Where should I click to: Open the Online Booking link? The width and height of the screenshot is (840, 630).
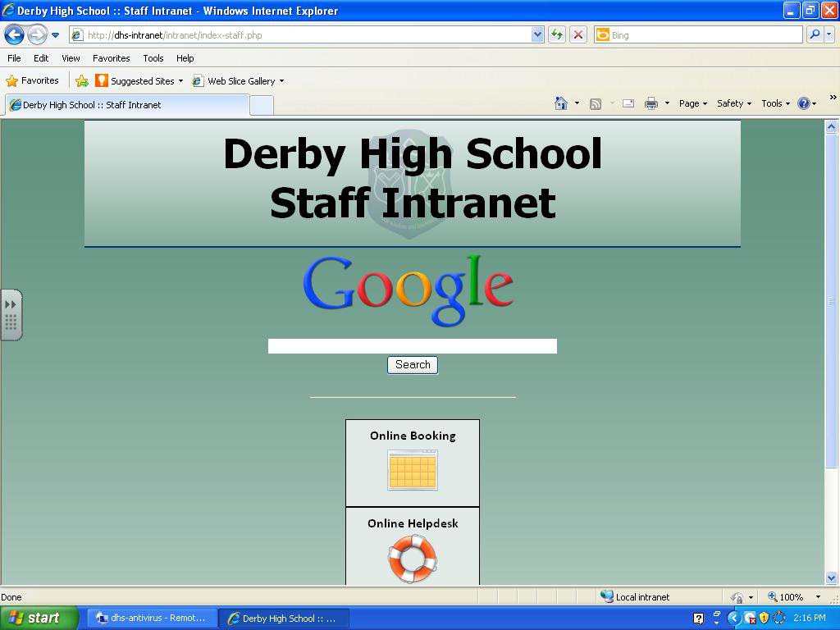pyautogui.click(x=413, y=436)
